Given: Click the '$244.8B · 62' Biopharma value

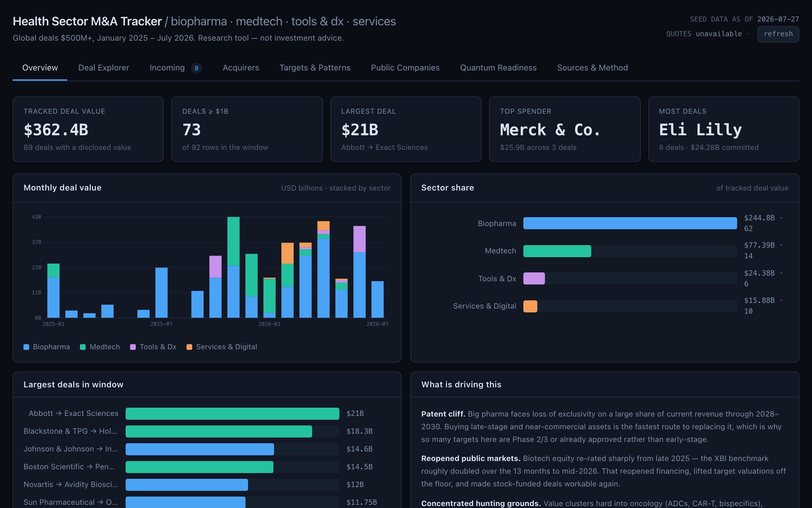Looking at the screenshot, I should tap(763, 223).
